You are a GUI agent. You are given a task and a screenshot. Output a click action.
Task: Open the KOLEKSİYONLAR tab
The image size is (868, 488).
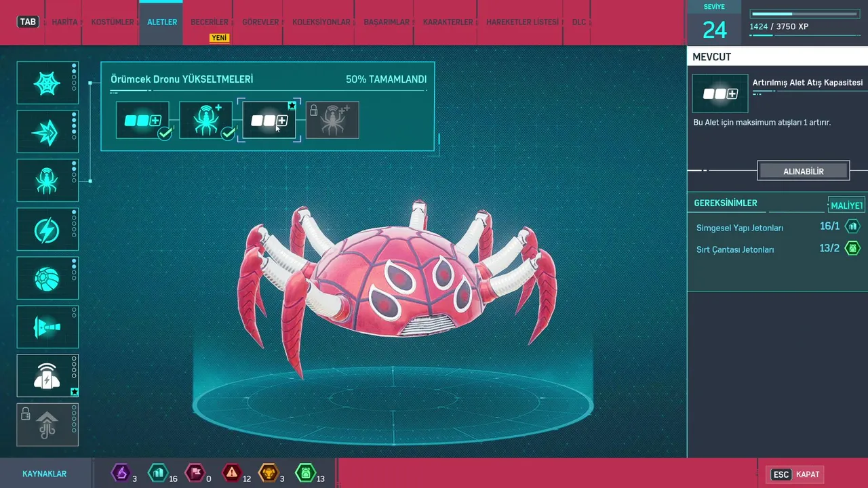[321, 22]
